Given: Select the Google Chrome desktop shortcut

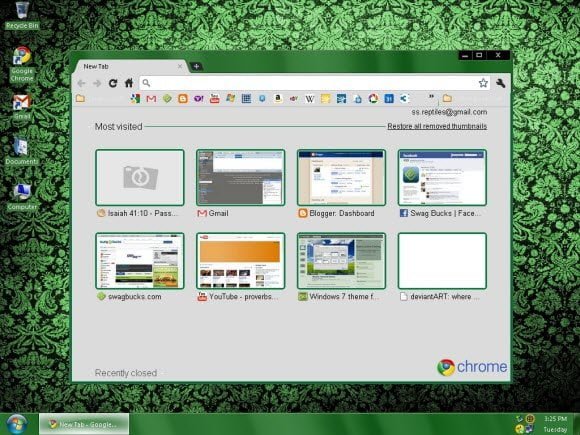Looking at the screenshot, I should (22, 64).
